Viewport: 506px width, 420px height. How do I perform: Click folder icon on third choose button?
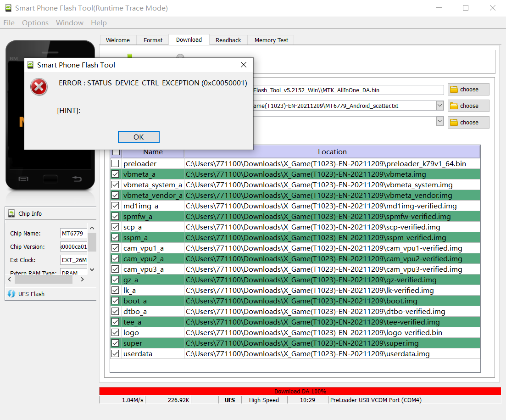coord(454,123)
